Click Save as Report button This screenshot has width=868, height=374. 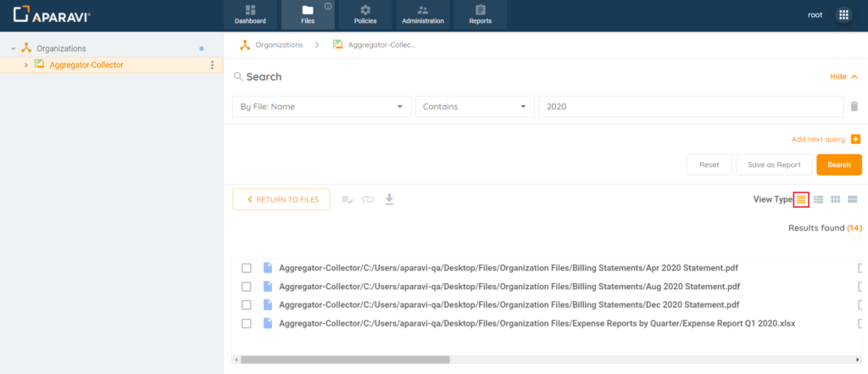click(774, 165)
